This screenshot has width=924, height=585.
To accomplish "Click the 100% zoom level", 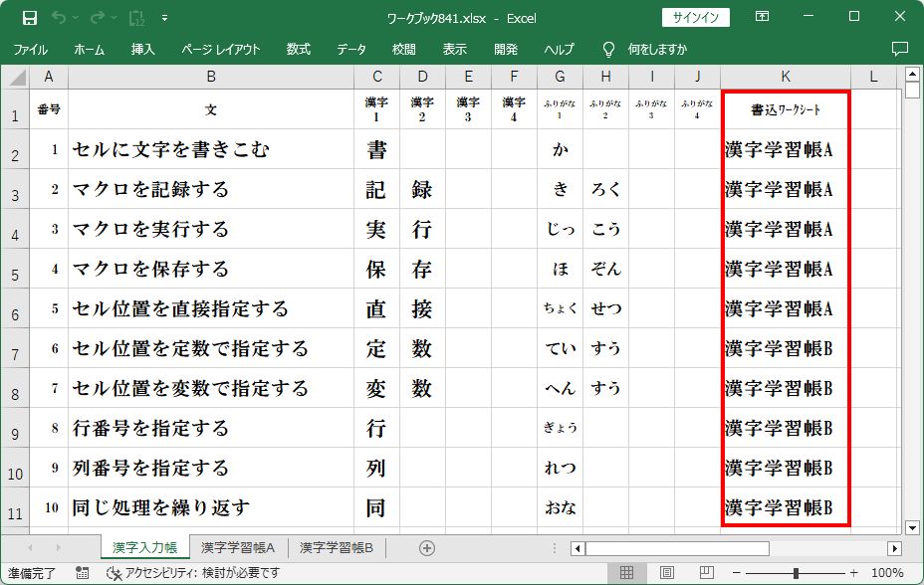I will pyautogui.click(x=887, y=573).
